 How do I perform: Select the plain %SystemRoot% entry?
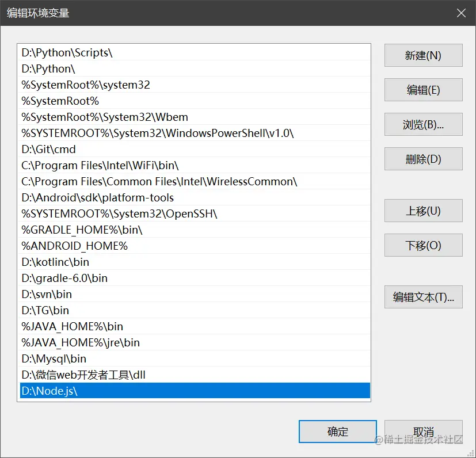195,101
